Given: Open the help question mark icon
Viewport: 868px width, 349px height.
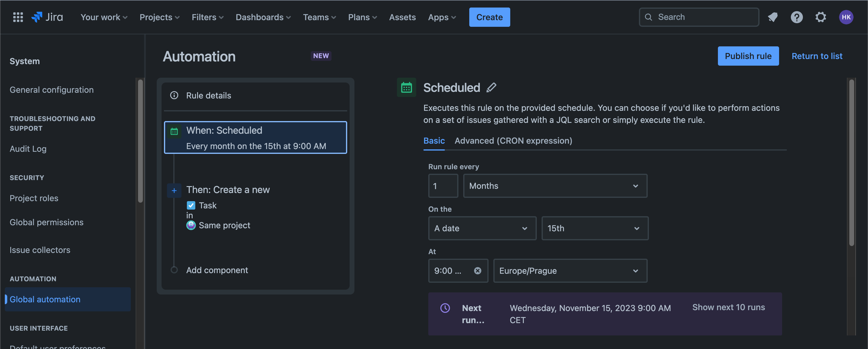Looking at the screenshot, I should 797,17.
